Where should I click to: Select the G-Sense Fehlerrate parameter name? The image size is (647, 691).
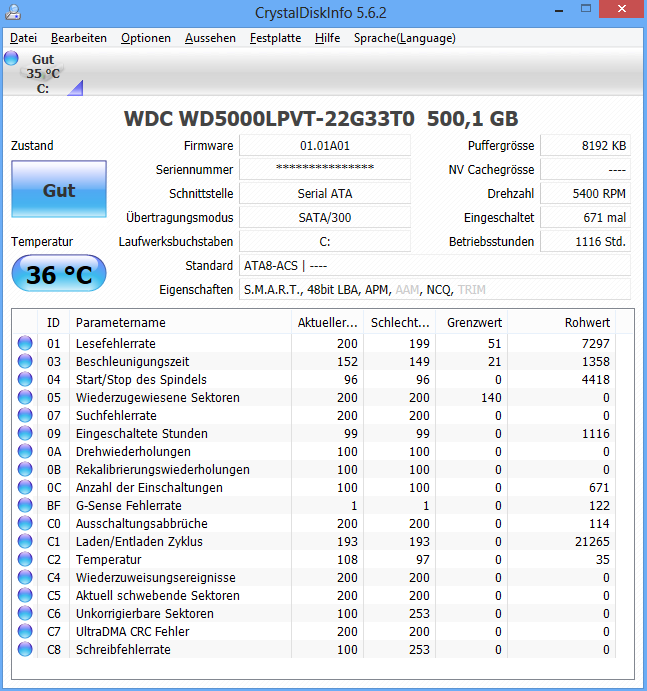click(x=129, y=505)
